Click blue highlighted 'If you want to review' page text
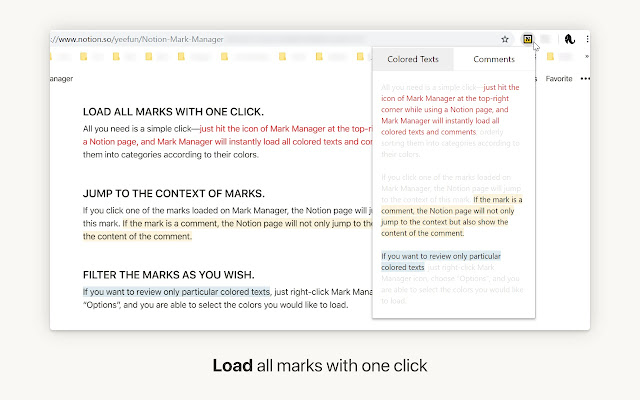 click(176, 292)
